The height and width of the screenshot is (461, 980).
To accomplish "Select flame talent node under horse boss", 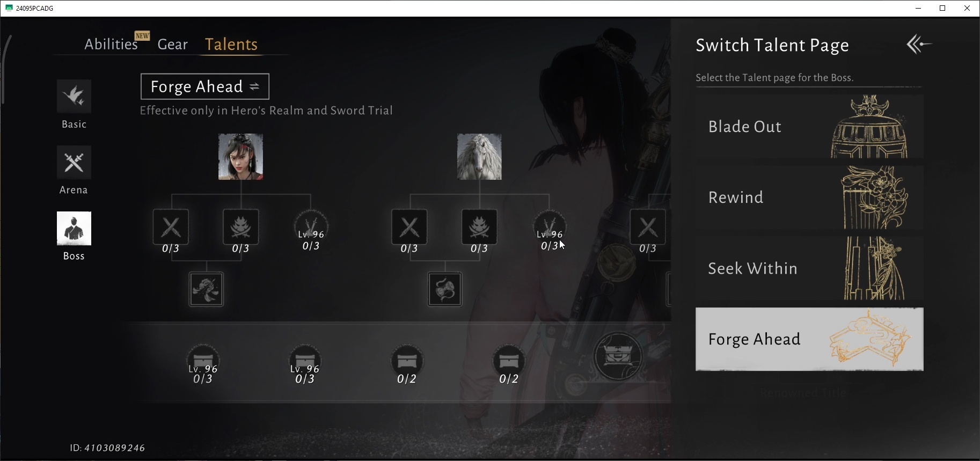I will tap(479, 227).
